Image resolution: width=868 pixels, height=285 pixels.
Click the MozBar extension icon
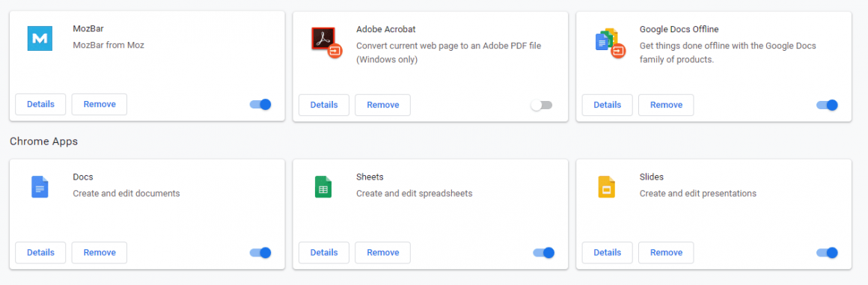[x=40, y=38]
